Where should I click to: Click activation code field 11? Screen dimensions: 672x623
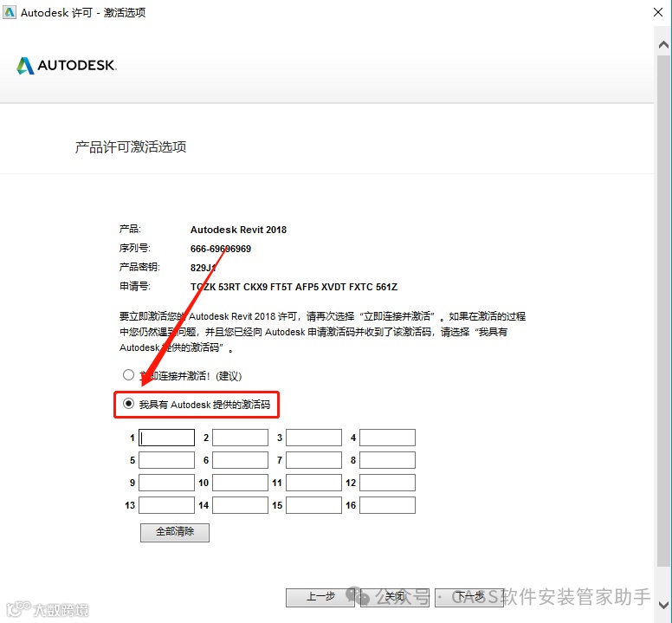click(314, 483)
